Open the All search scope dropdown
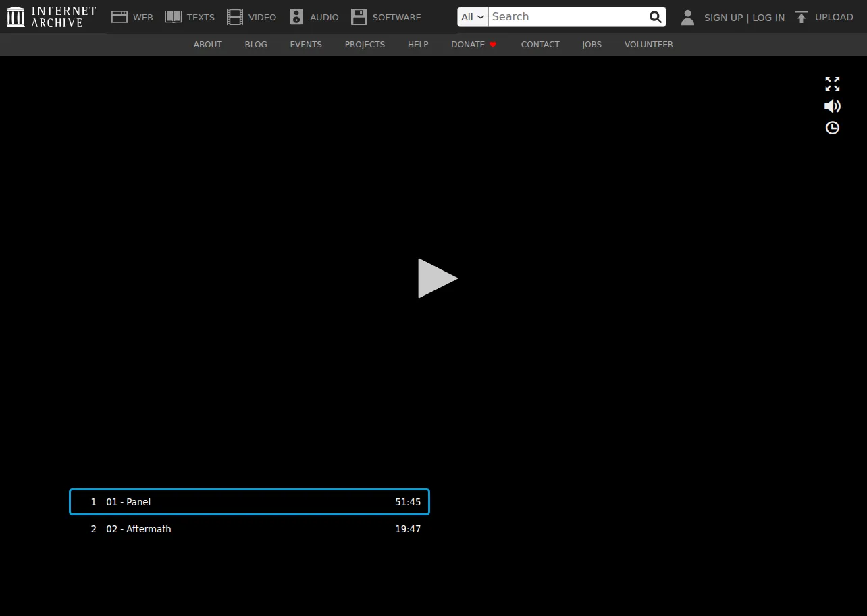This screenshot has height=616, width=867. [473, 17]
